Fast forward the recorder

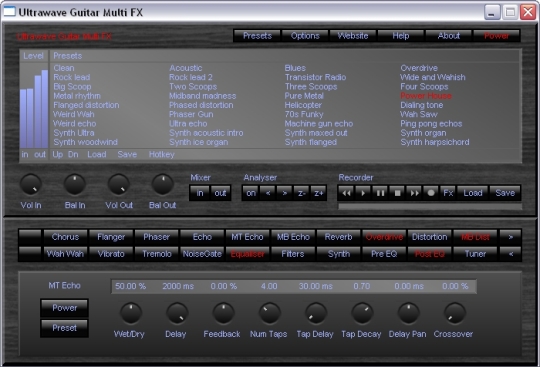click(414, 193)
